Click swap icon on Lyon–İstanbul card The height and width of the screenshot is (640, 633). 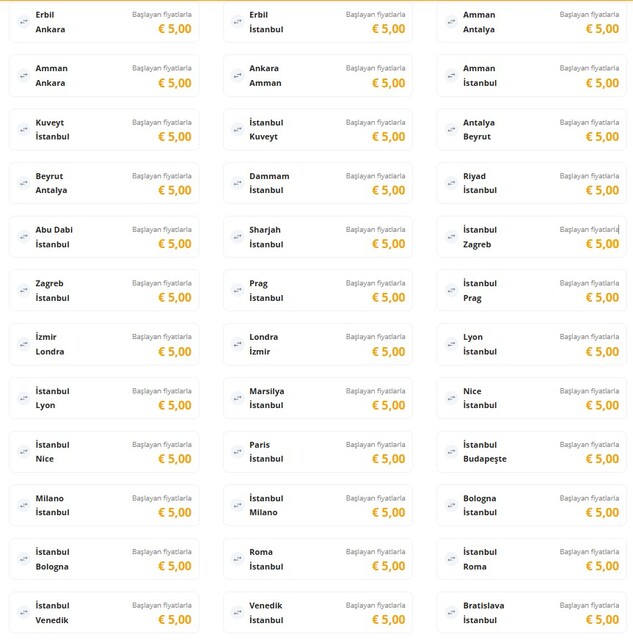[x=452, y=344]
